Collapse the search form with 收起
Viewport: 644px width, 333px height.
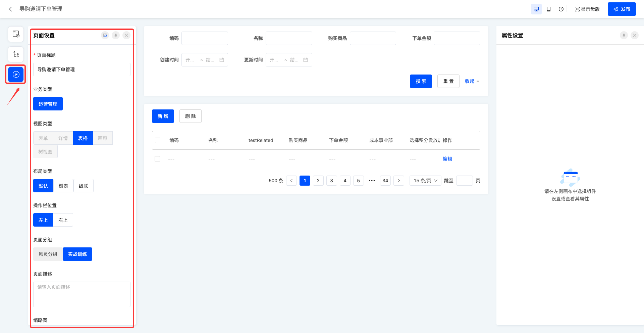click(x=472, y=81)
